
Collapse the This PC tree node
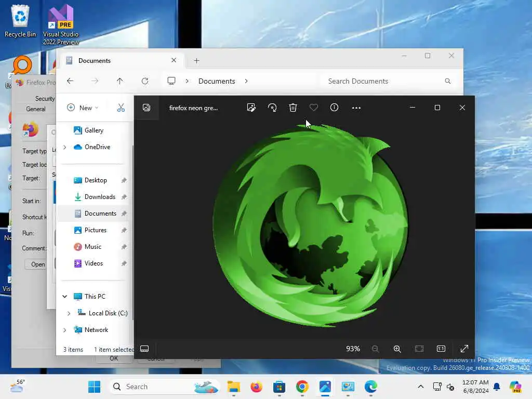pyautogui.click(x=65, y=297)
